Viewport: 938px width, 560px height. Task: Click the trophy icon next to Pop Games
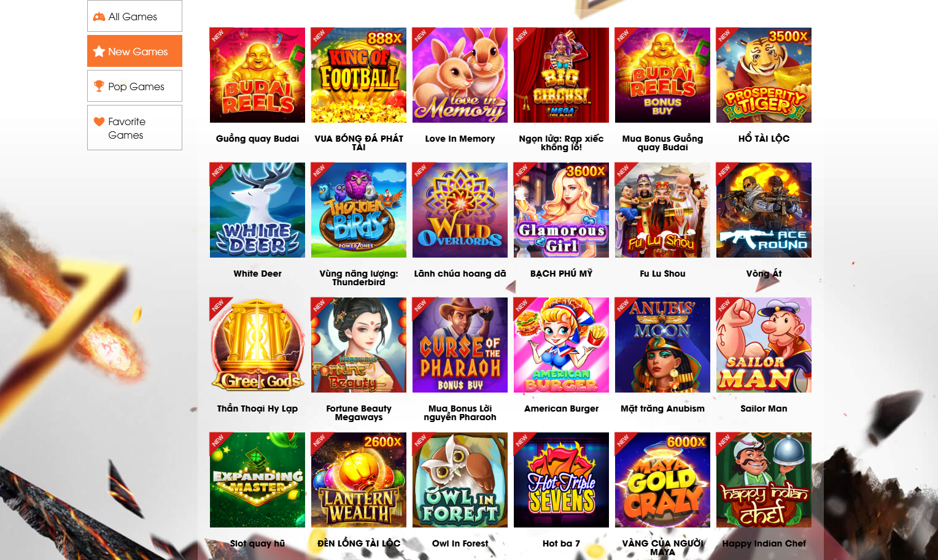pyautogui.click(x=99, y=86)
